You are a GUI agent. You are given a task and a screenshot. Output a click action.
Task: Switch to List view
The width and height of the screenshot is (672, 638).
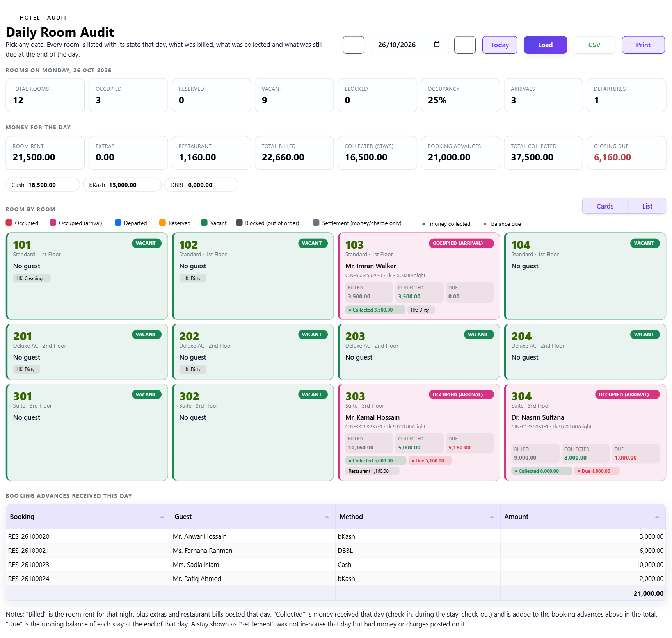pyautogui.click(x=647, y=206)
